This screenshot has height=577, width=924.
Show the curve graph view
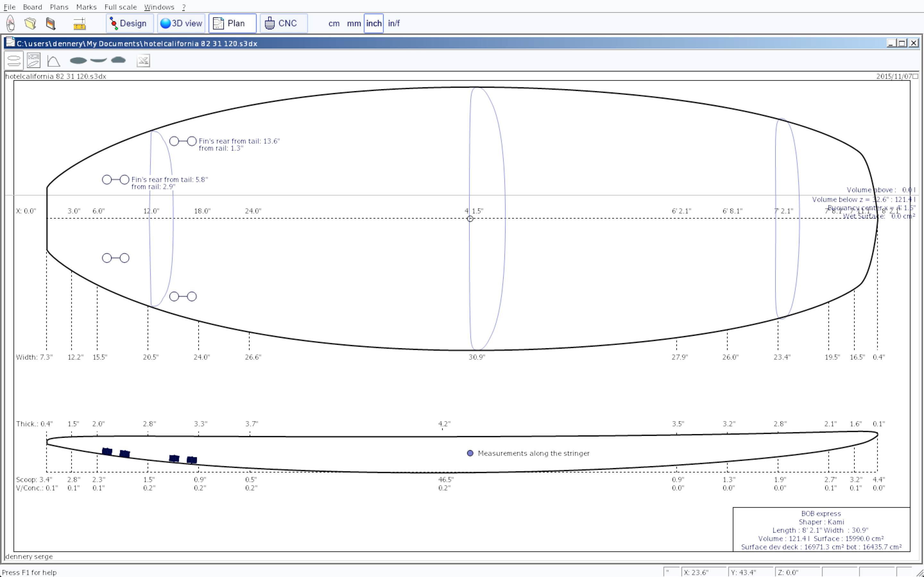tap(54, 61)
